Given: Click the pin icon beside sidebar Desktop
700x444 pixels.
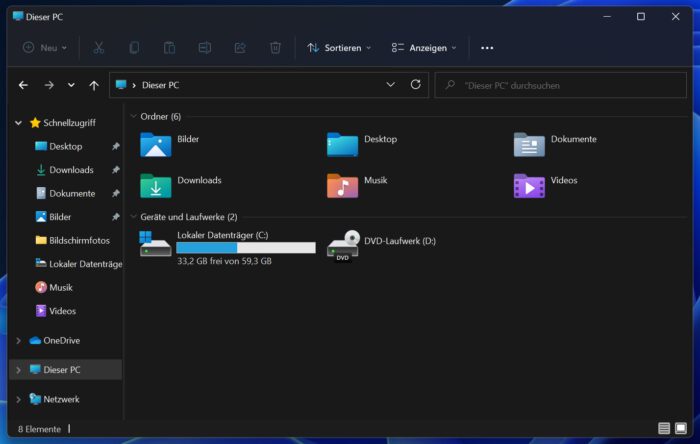Looking at the screenshot, I should click(116, 146).
